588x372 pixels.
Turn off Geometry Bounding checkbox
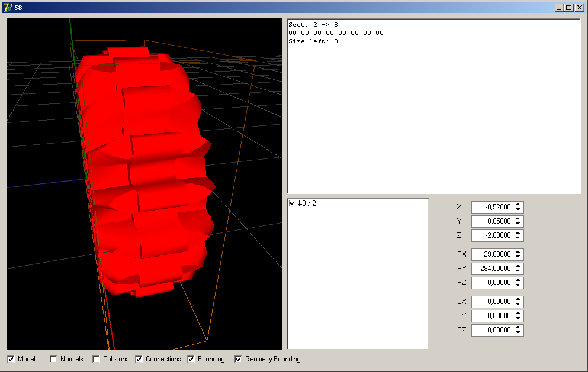(x=239, y=359)
